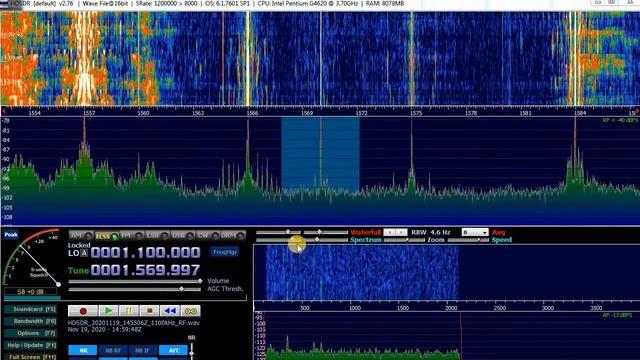
Task: Click the red filter edge line in the audio spectrum
Action: pos(461,336)
